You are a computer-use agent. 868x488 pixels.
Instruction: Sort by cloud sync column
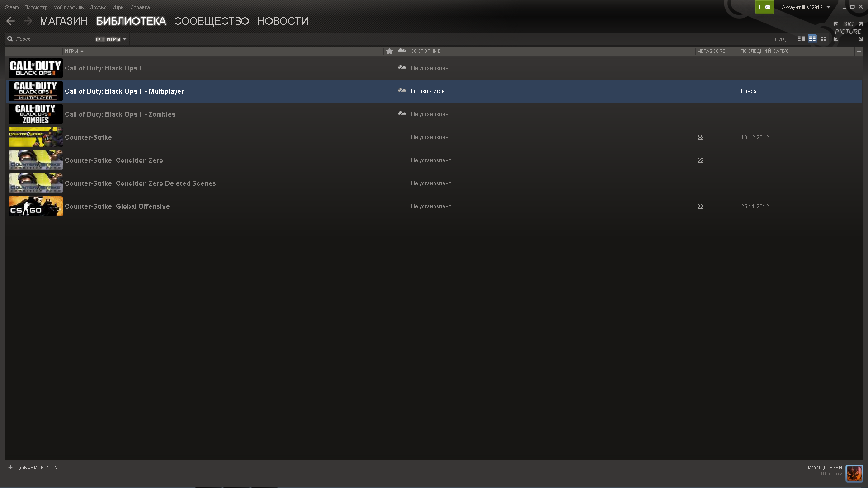coord(402,51)
